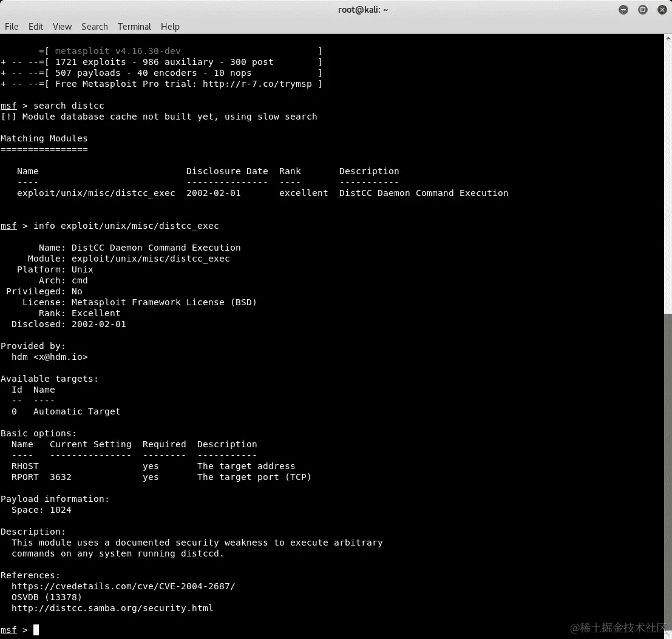
Task: Click the '2002-02-01' disclosure date table cell
Action: (x=214, y=193)
